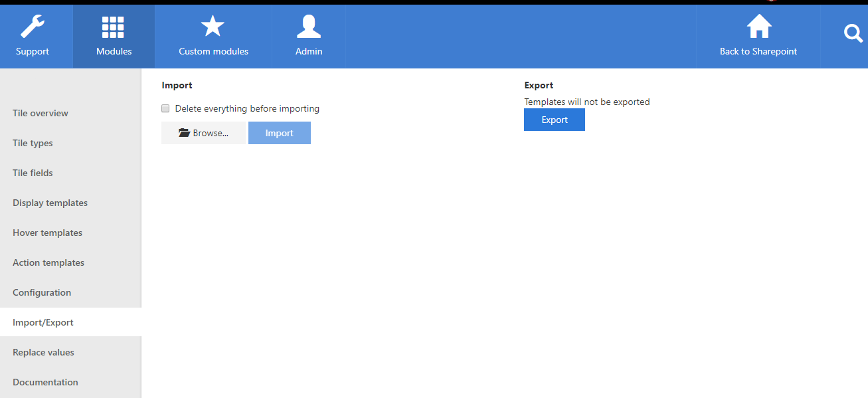Open Documentation from the sidebar

45,382
